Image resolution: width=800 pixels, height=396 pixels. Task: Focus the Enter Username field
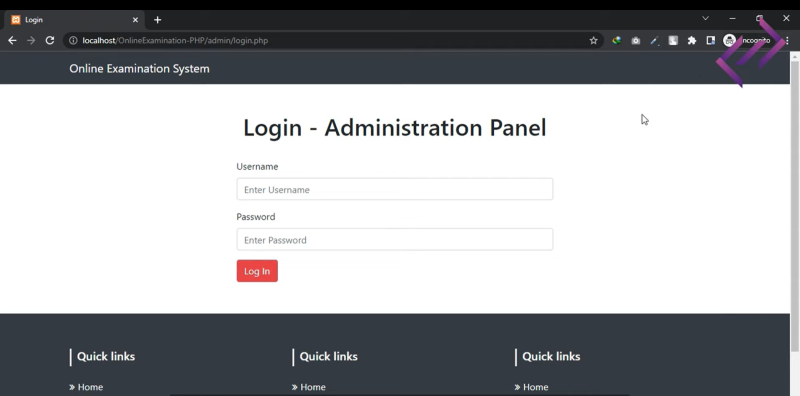coord(394,189)
